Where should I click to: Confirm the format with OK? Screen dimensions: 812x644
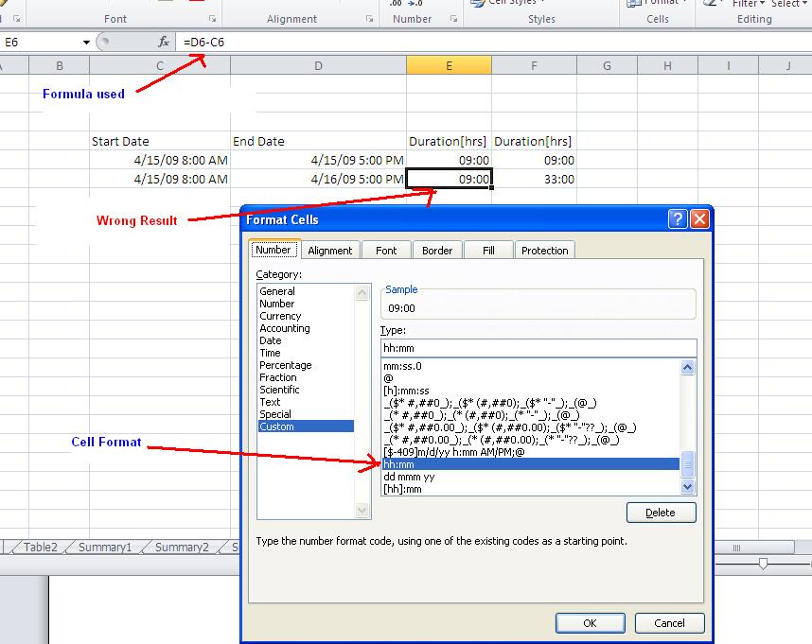590,623
